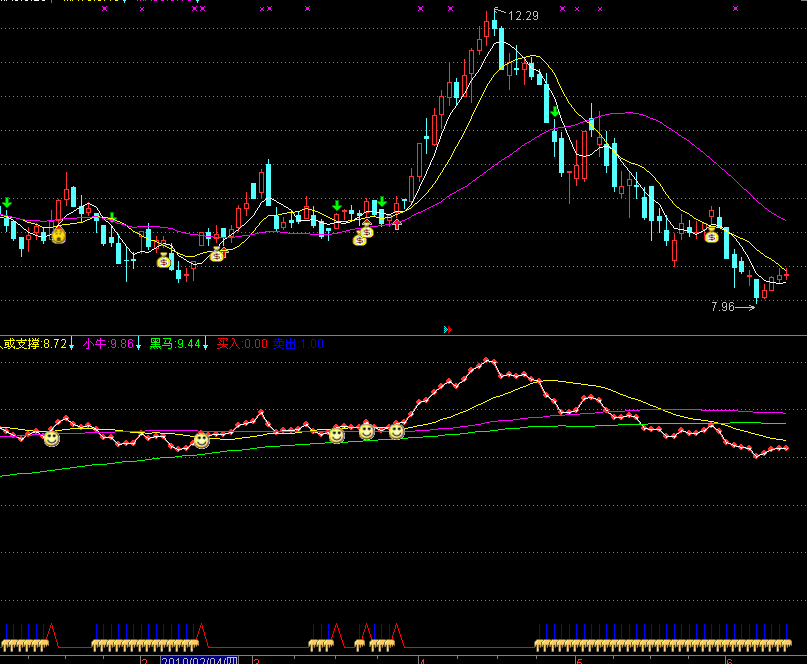
Task: Click the rightmost money bag icon on the chart
Action: pyautogui.click(x=712, y=236)
